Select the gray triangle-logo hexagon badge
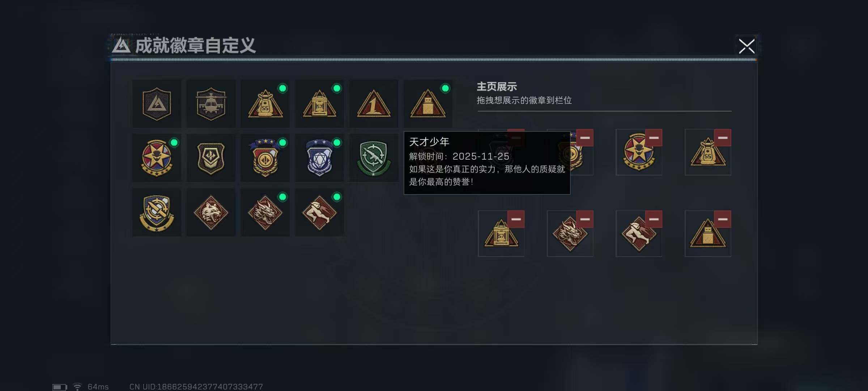Image resolution: width=868 pixels, height=391 pixels. point(157,104)
